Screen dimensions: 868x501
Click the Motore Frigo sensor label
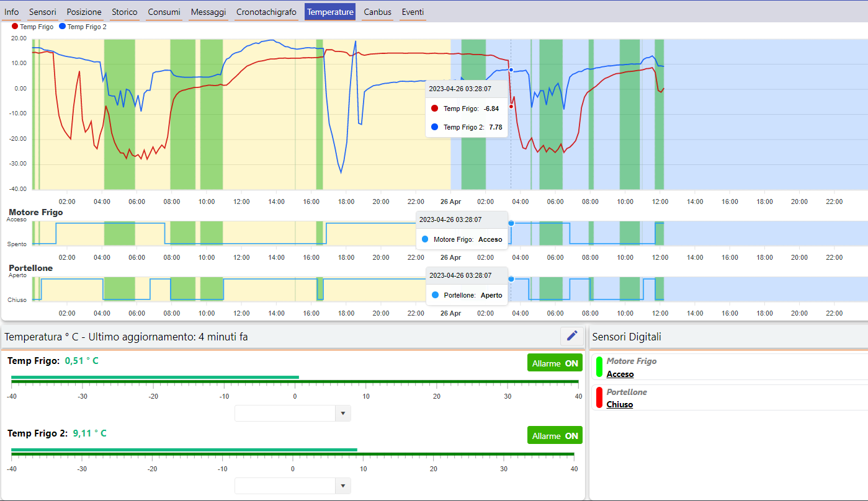[631, 361]
